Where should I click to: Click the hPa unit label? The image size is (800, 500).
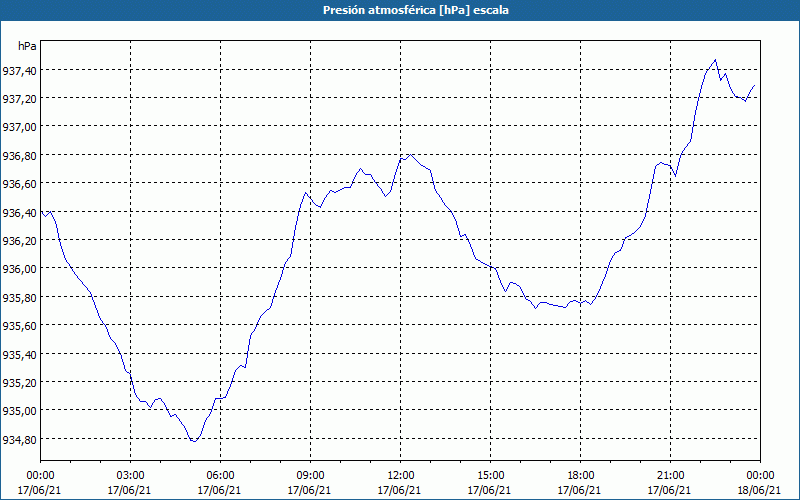click(27, 46)
